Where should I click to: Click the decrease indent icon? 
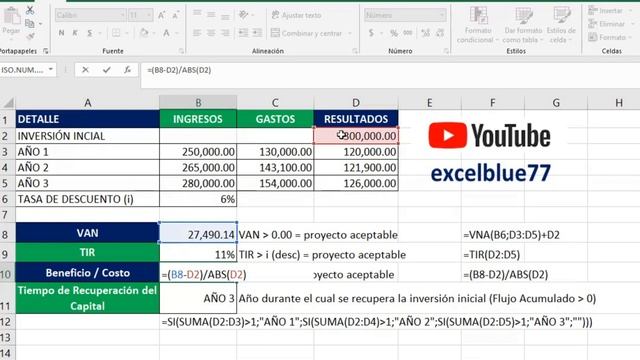(x=243, y=33)
